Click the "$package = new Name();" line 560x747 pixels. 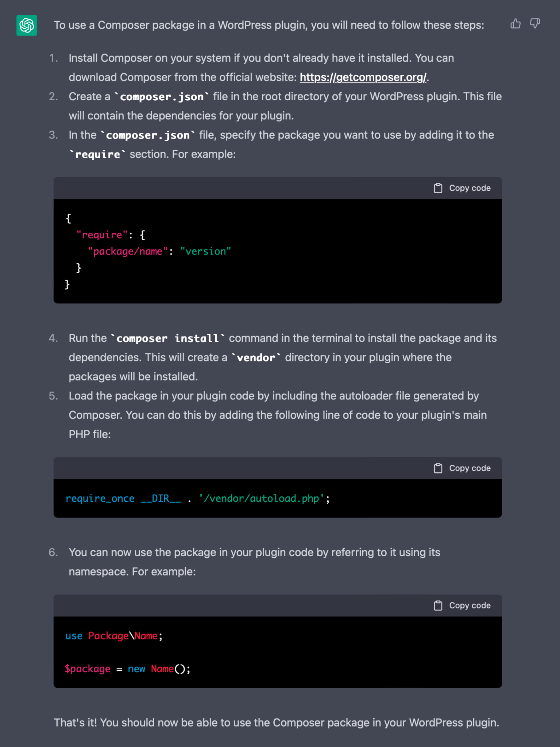[127, 669]
